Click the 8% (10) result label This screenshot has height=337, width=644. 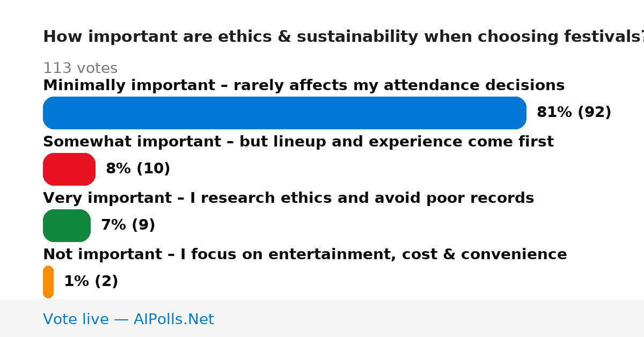138,169
